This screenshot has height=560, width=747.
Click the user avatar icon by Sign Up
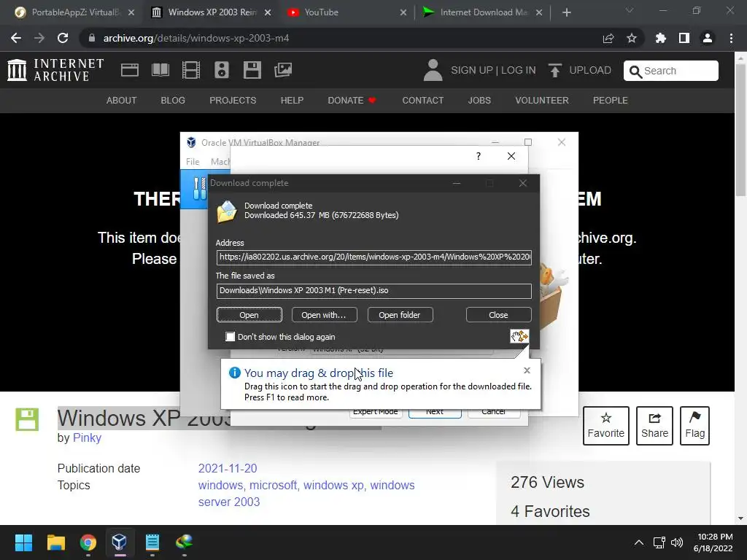433,70
